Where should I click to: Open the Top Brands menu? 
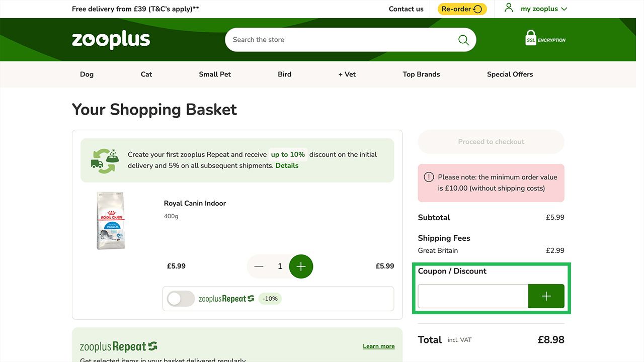(x=421, y=74)
